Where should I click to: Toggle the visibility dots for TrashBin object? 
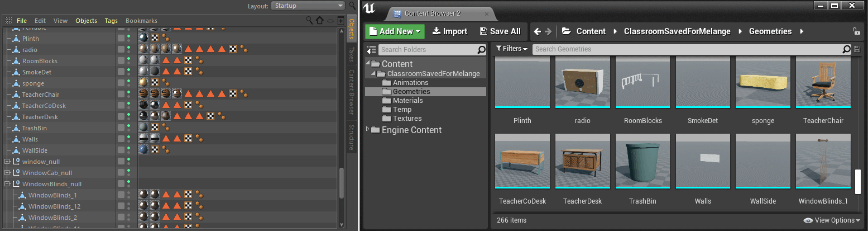129,128
